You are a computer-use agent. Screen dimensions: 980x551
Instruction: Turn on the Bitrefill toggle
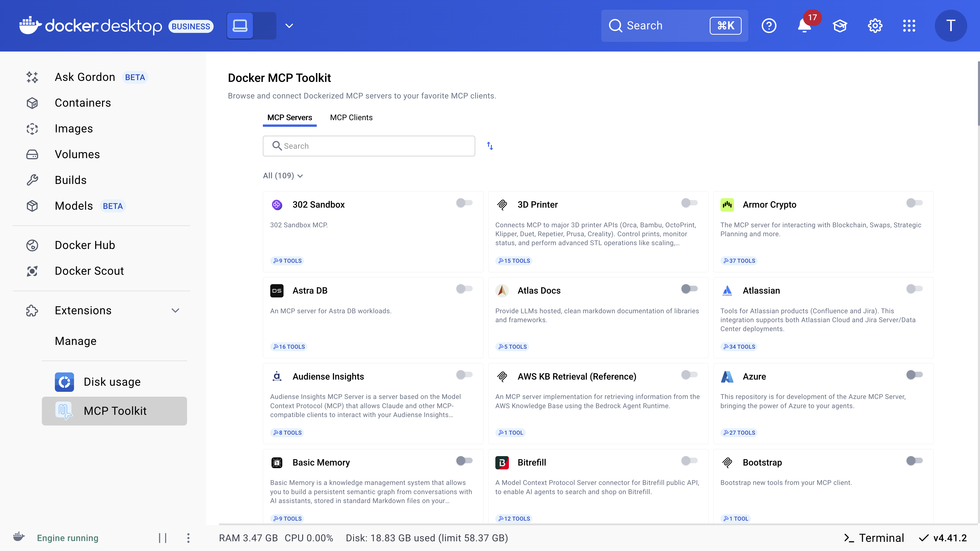[x=689, y=460]
